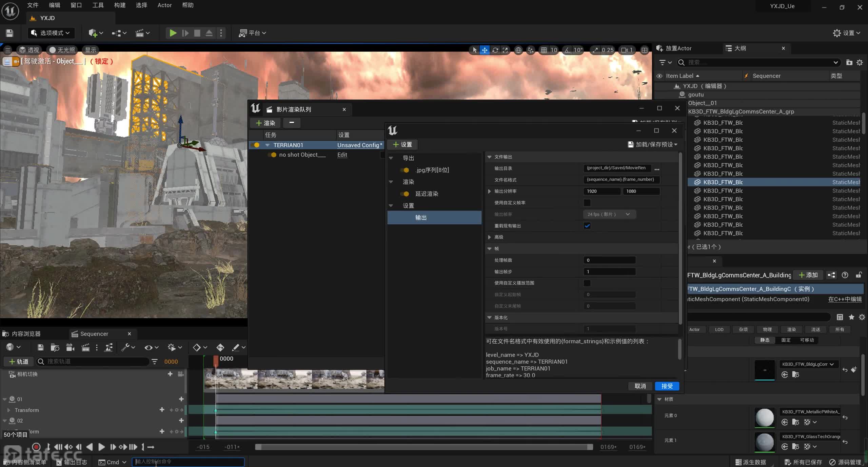This screenshot has height=467, width=868.
Task: Toggle the 延迟渲染 render pass switch
Action: point(405,194)
